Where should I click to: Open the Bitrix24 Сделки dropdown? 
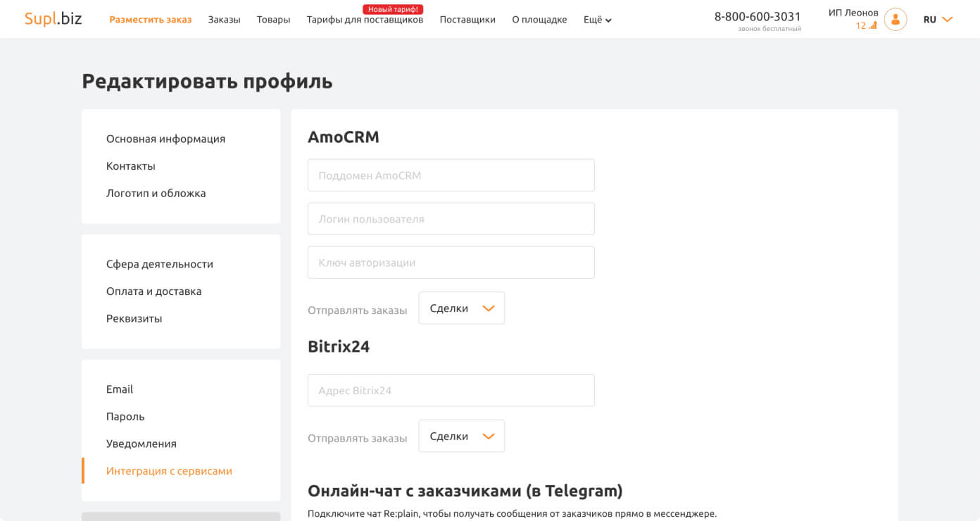pyautogui.click(x=462, y=436)
